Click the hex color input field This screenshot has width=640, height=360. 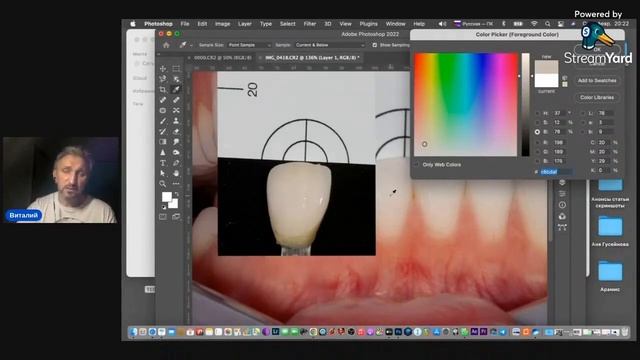tap(556, 172)
